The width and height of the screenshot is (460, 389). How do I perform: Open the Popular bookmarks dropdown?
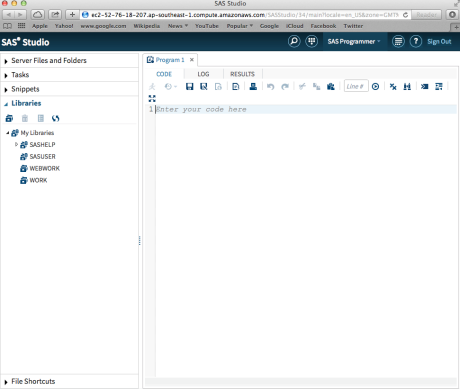click(x=240, y=26)
